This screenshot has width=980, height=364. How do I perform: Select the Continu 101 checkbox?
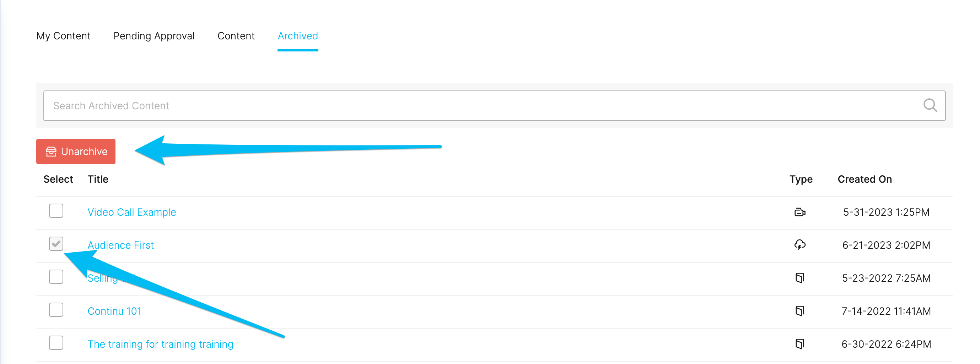(56, 310)
